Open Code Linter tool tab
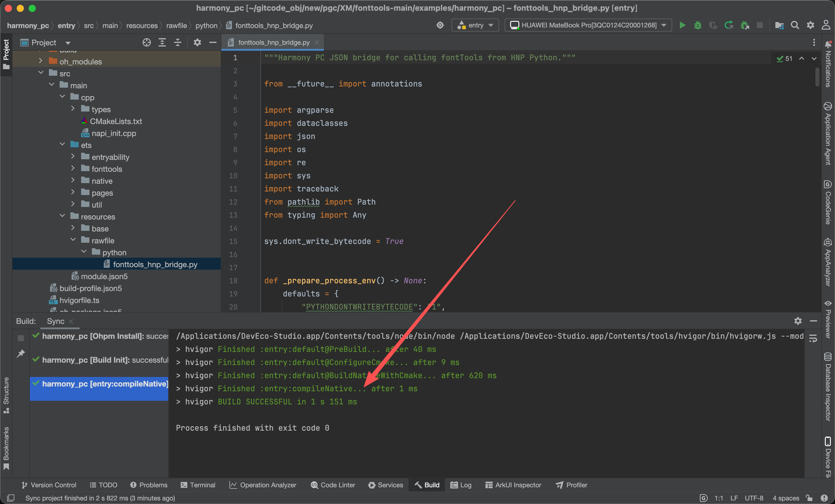The height and width of the screenshot is (504, 835). (333, 485)
